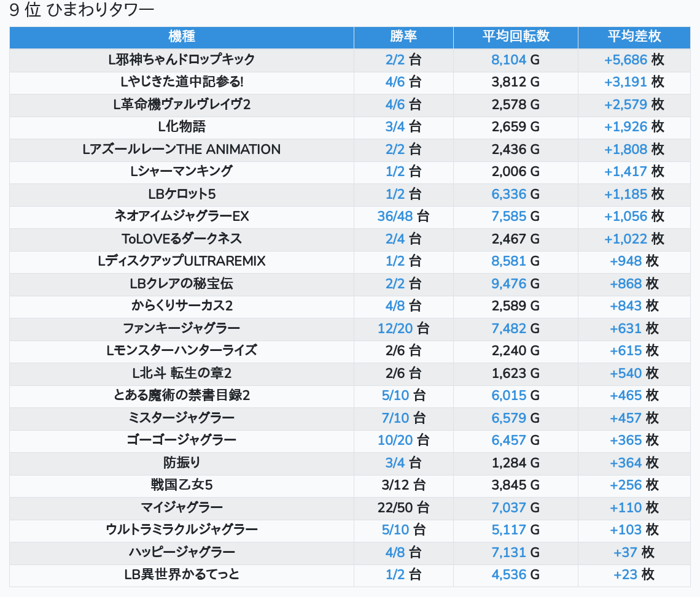The image size is (700, 597).
Task: Click the +5,686 枚 average difference value
Action: 634,60
